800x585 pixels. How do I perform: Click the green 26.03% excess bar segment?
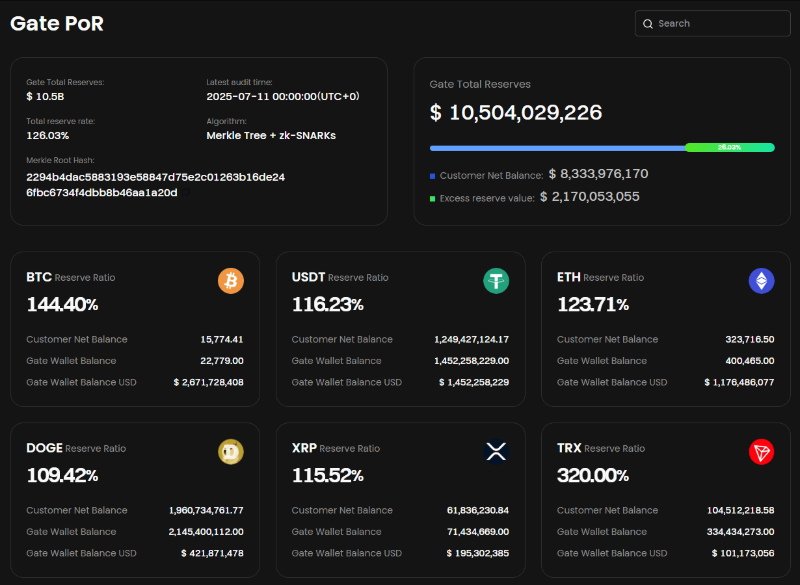pyautogui.click(x=730, y=147)
